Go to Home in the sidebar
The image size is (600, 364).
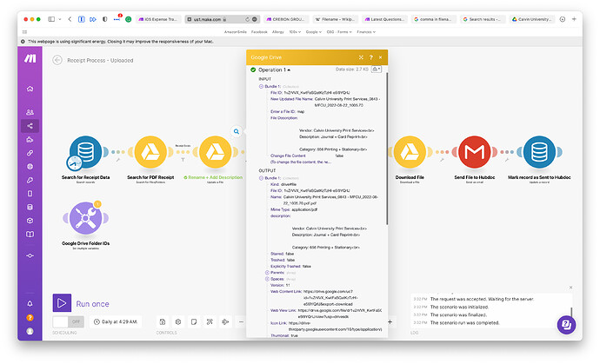point(30,89)
